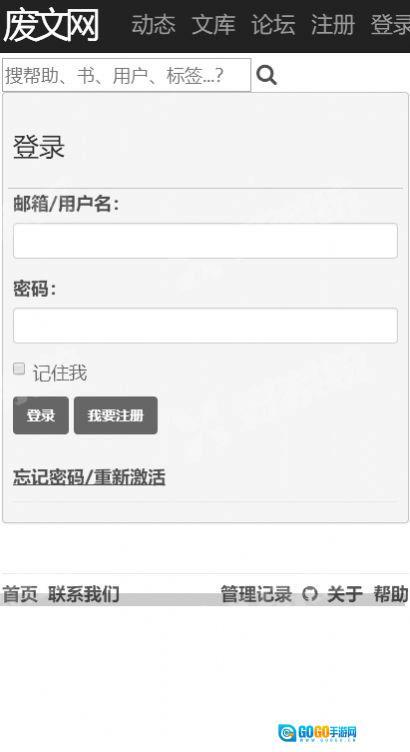Click the 废文网 site logo

click(51, 25)
